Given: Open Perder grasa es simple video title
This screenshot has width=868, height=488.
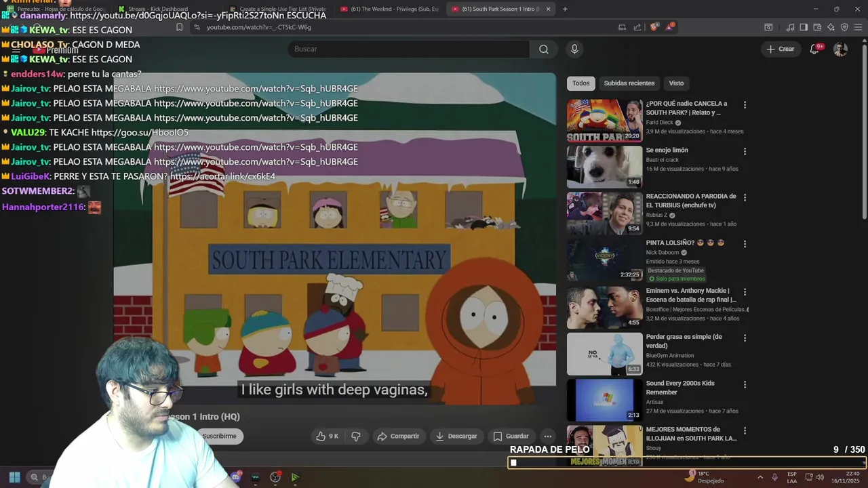Looking at the screenshot, I should 684,341.
